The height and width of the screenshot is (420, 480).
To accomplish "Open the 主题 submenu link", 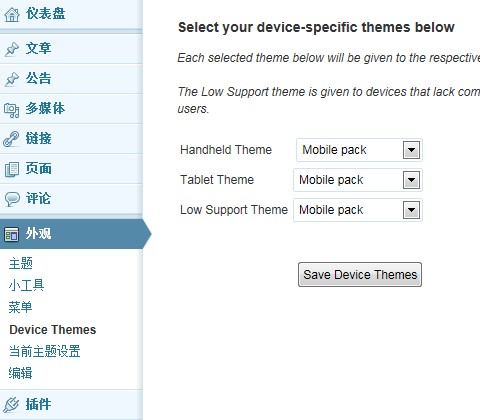I will [21, 263].
